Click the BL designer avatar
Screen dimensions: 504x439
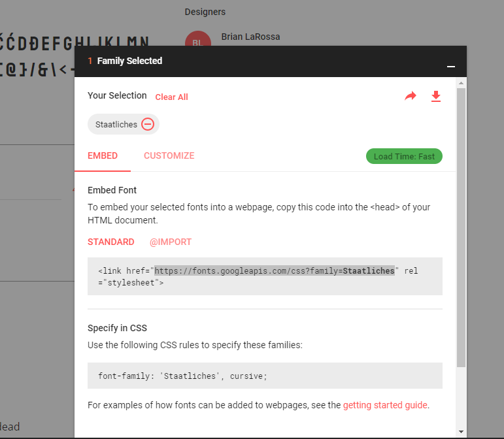tap(198, 39)
